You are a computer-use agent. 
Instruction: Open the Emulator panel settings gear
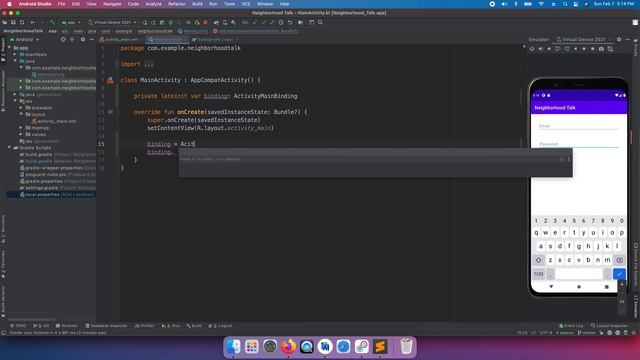619,40
